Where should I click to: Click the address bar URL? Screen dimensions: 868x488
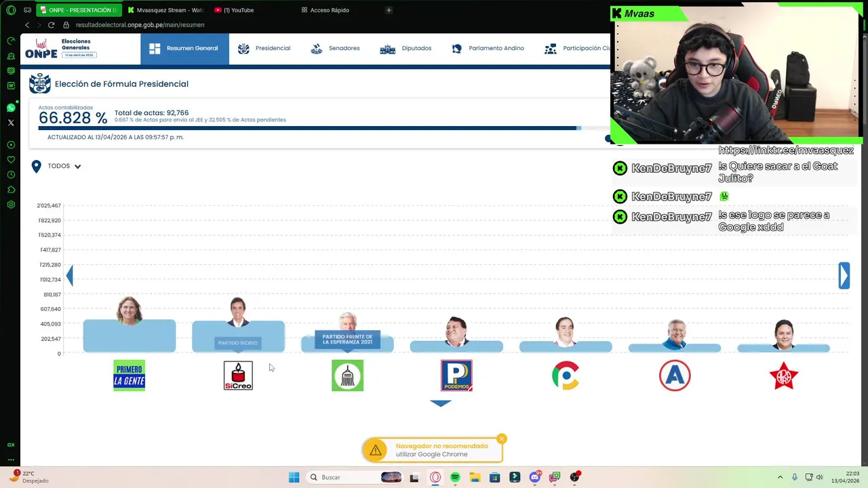point(140,25)
